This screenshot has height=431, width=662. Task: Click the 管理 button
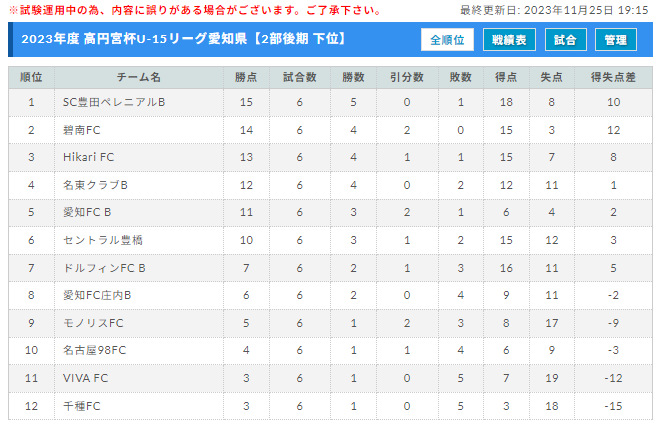pyautogui.click(x=616, y=40)
